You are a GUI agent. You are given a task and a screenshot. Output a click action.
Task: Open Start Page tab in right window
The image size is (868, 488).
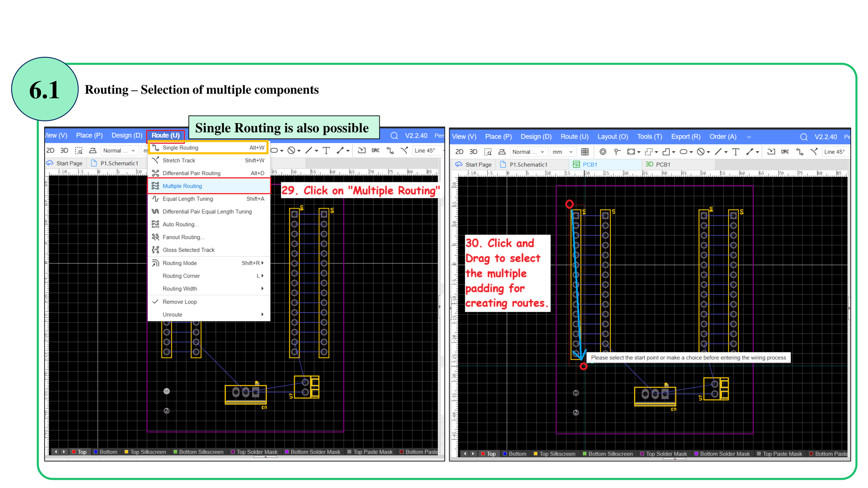coord(473,165)
